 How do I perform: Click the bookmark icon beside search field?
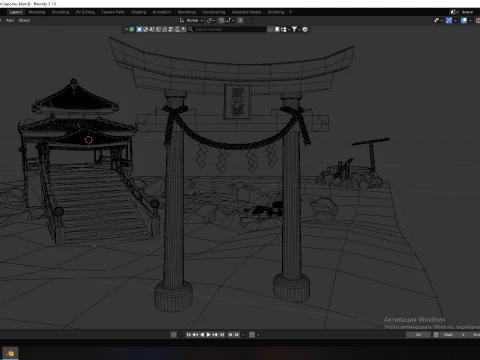click(x=277, y=29)
